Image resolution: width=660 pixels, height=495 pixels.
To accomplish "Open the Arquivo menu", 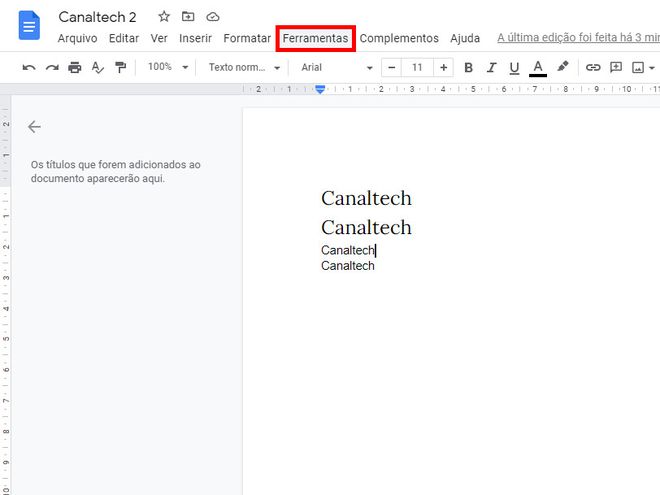I will [x=77, y=38].
